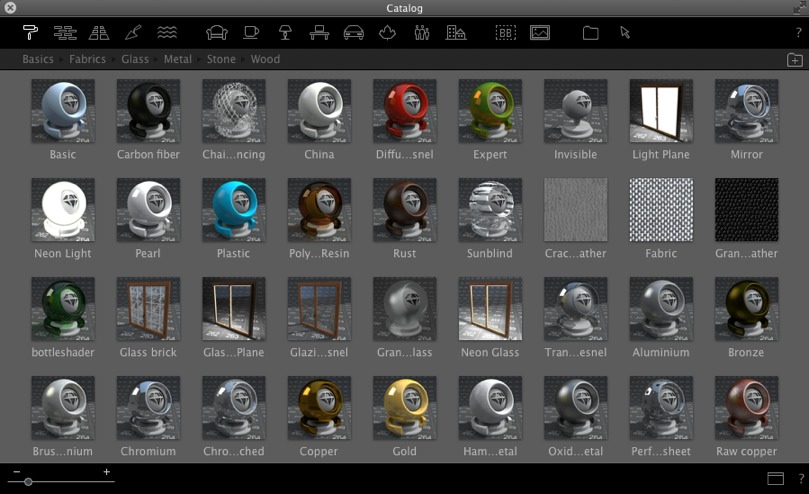The width and height of the screenshot is (809, 494).
Task: Select the Glass brick thumbnail
Action: click(148, 309)
